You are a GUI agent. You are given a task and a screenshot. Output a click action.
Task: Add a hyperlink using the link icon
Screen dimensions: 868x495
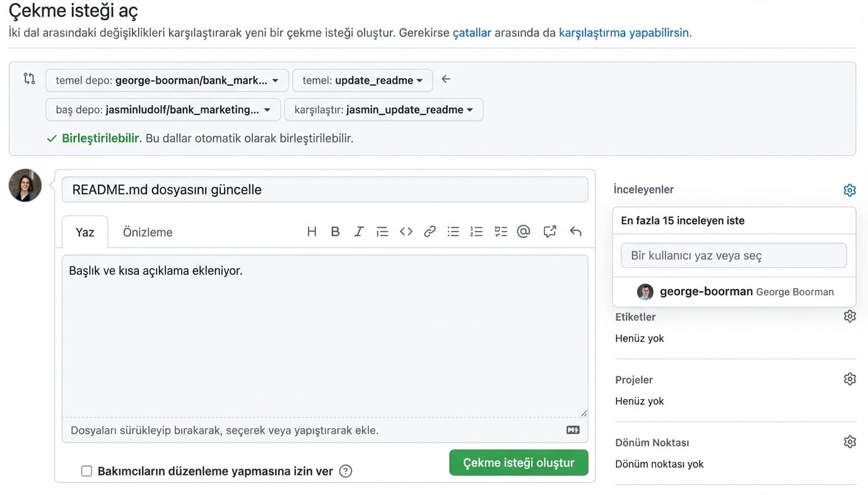click(x=430, y=231)
